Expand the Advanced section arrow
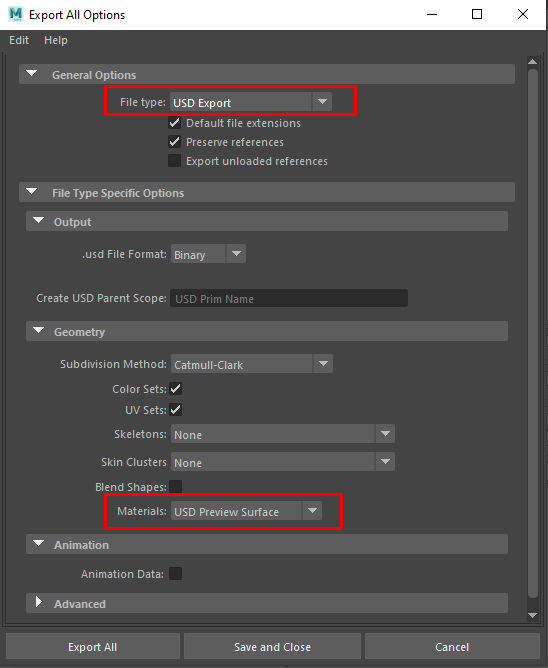Image resolution: width=548 pixels, height=668 pixels. [x=39, y=602]
